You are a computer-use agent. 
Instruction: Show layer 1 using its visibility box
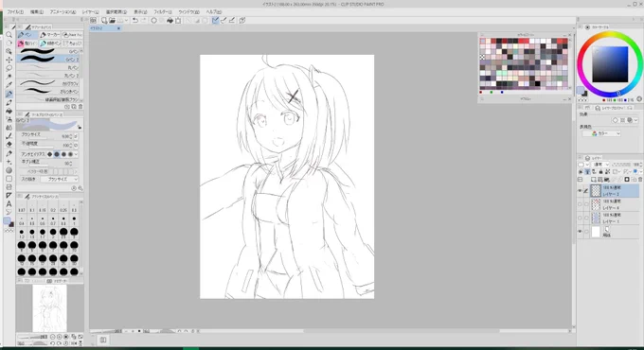coord(580,218)
